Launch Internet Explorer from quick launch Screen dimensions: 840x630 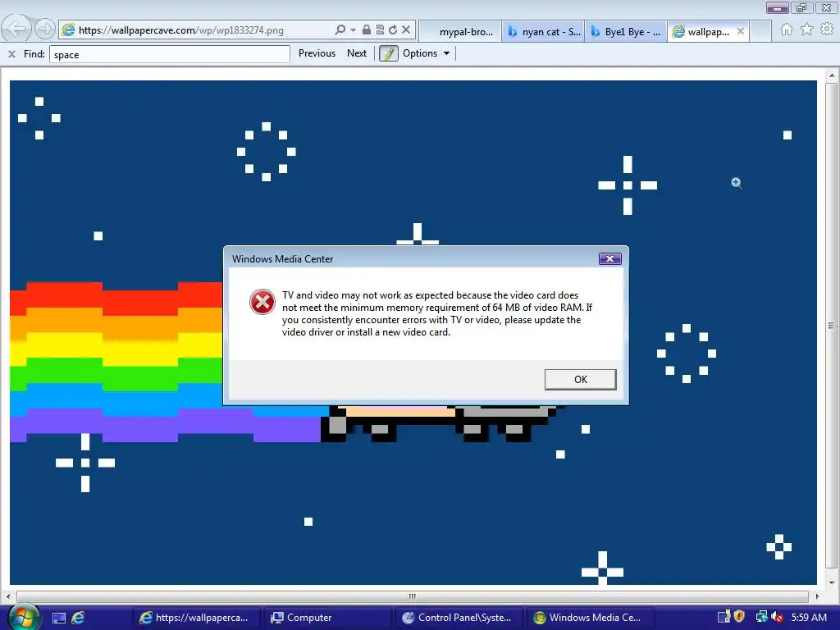tap(78, 618)
